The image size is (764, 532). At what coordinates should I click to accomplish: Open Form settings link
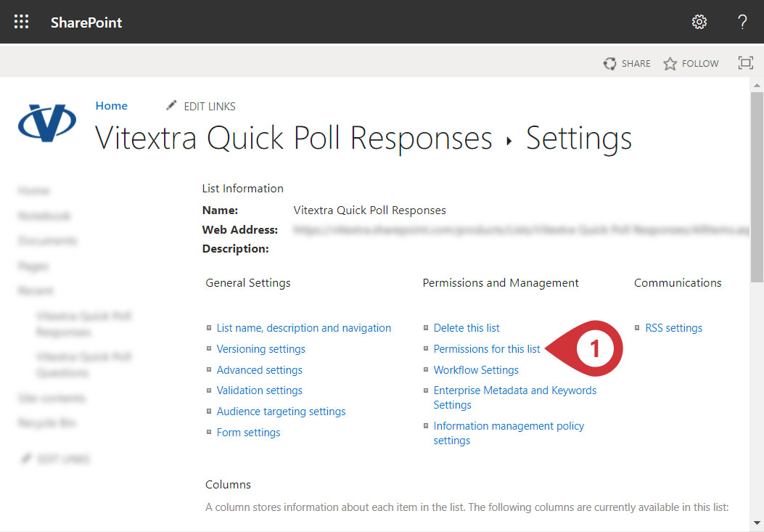pos(248,433)
